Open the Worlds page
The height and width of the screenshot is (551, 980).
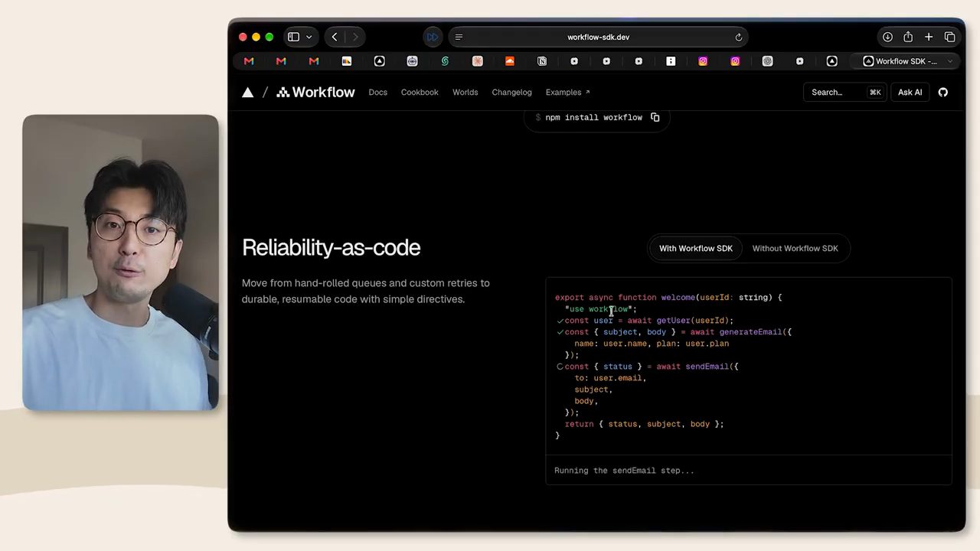465,93
